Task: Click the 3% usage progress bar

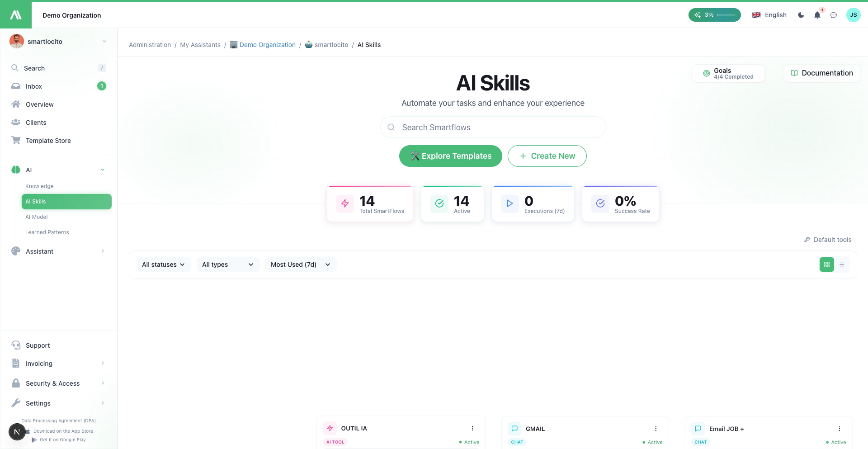Action: click(714, 15)
